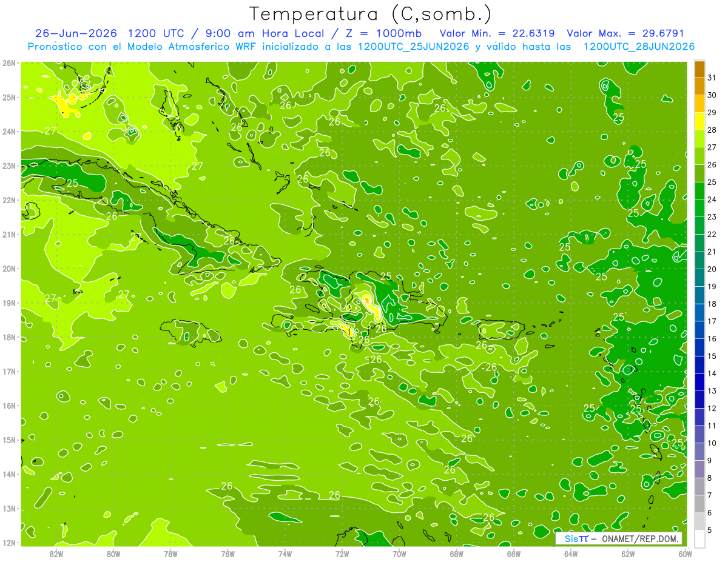Image resolution: width=728 pixels, height=562 pixels.
Task: Click the "22" label on color scale
Action: 712,235
